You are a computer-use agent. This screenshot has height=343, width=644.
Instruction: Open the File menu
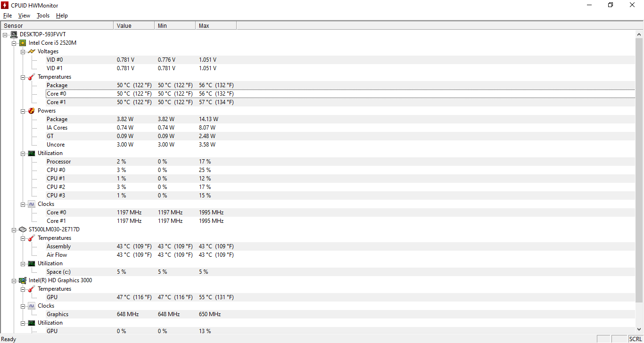tap(8, 16)
